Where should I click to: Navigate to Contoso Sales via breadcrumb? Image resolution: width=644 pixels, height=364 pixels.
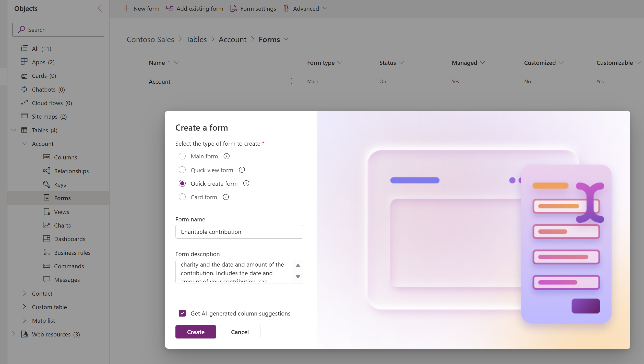(x=150, y=39)
